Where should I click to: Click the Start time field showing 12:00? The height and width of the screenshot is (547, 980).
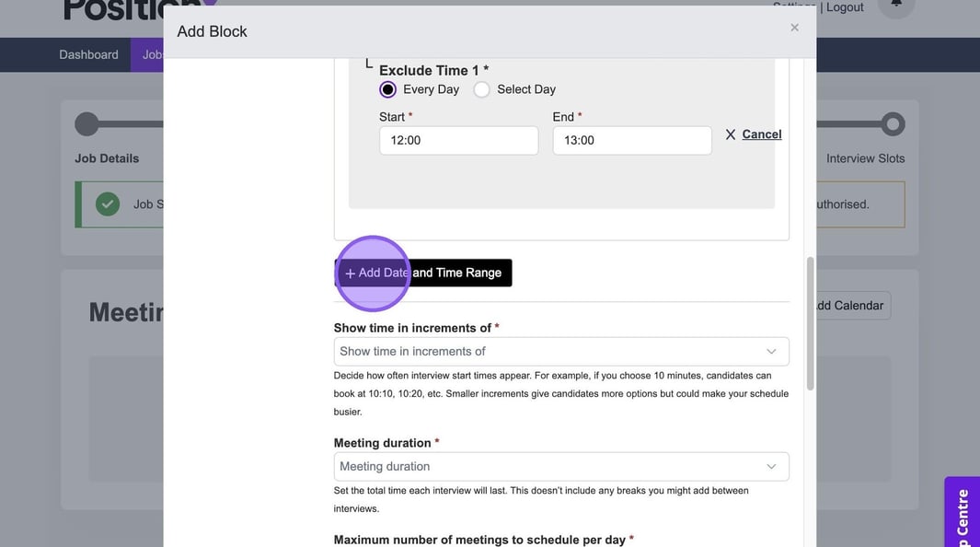tap(458, 141)
